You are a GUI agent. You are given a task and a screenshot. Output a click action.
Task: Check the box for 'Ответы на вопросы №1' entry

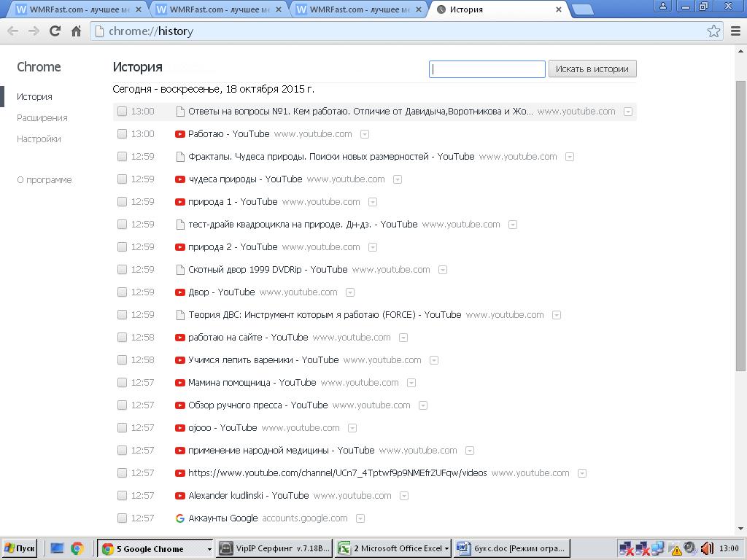[123, 112]
